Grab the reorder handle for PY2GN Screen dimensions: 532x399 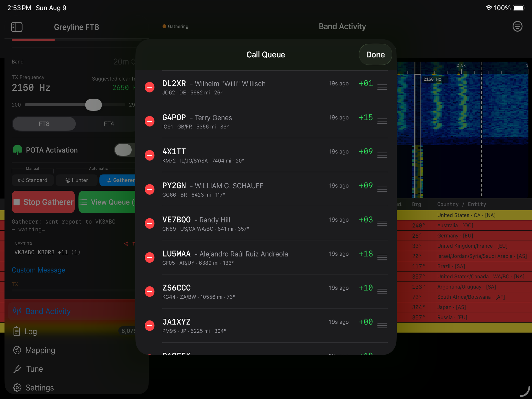(382, 189)
